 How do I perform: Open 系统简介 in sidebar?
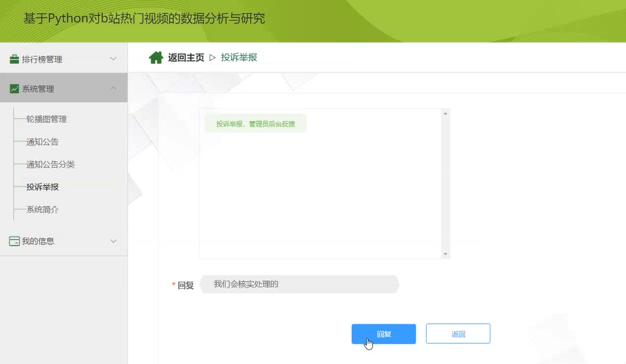pos(42,209)
